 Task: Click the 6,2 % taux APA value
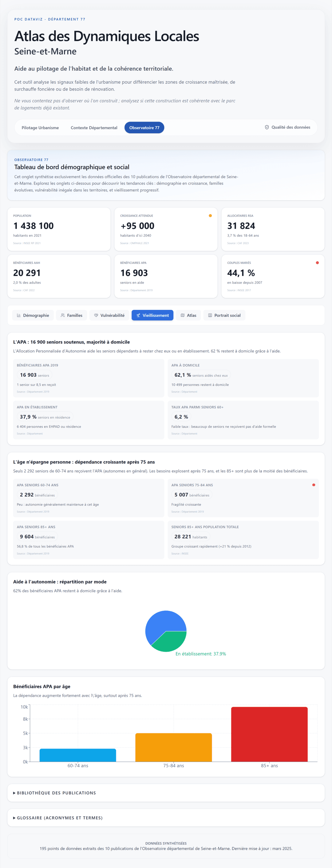pyautogui.click(x=181, y=417)
